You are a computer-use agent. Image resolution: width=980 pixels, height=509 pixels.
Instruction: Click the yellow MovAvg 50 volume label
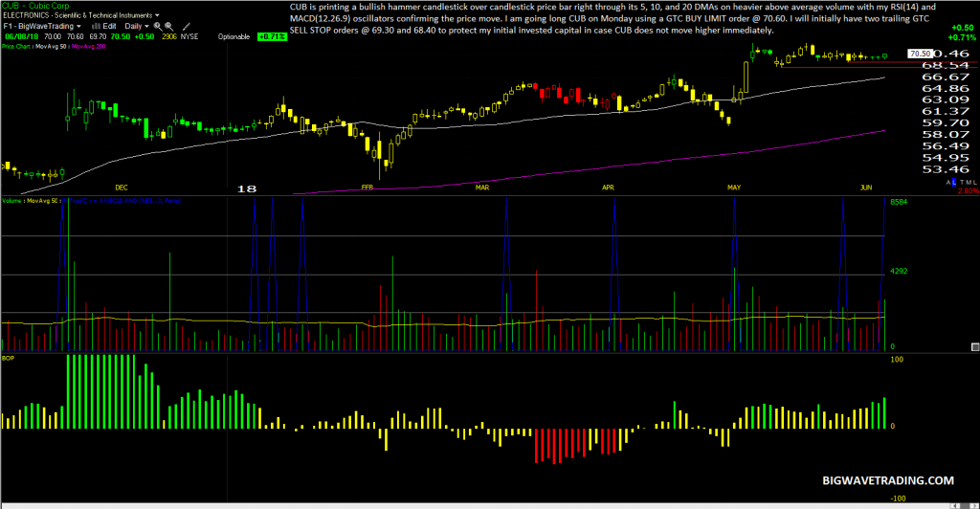pyautogui.click(x=42, y=201)
